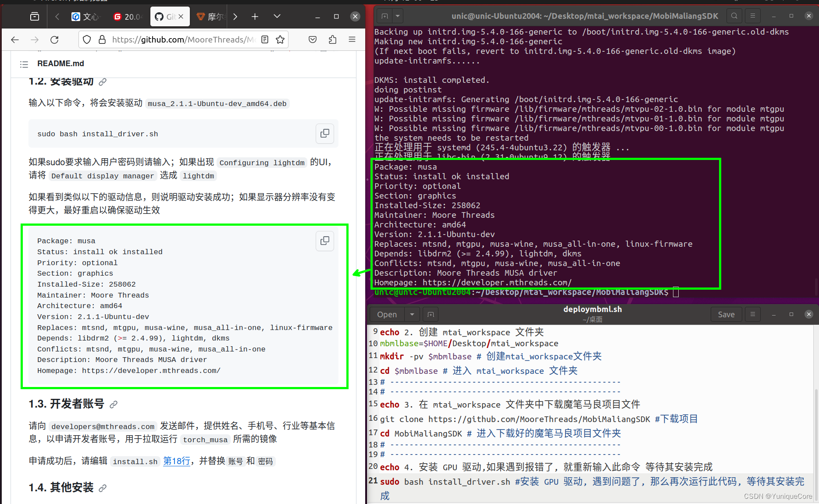Click the github.com URL address field
Viewport: 819px width, 504px height.
coord(183,40)
